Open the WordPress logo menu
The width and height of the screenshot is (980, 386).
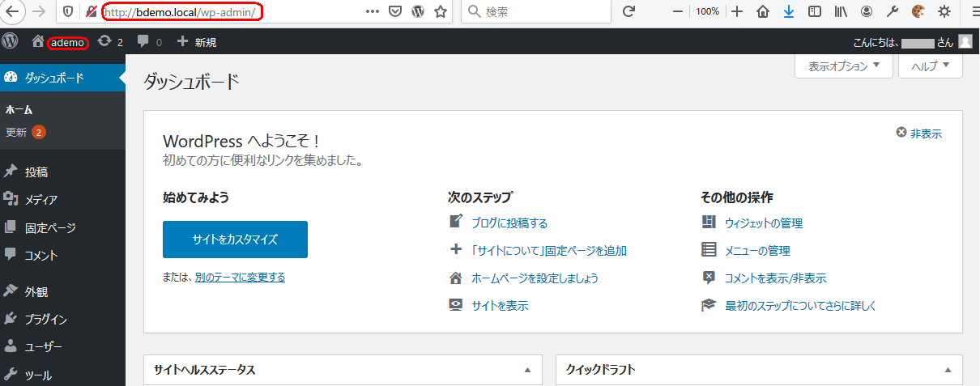click(11, 41)
